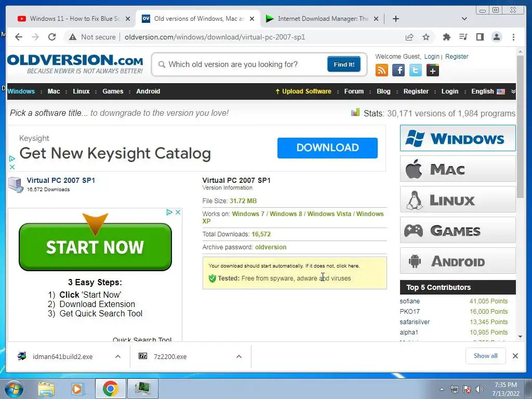532x399 pixels.
Task: Click the green START NOW button
Action: pos(96,247)
